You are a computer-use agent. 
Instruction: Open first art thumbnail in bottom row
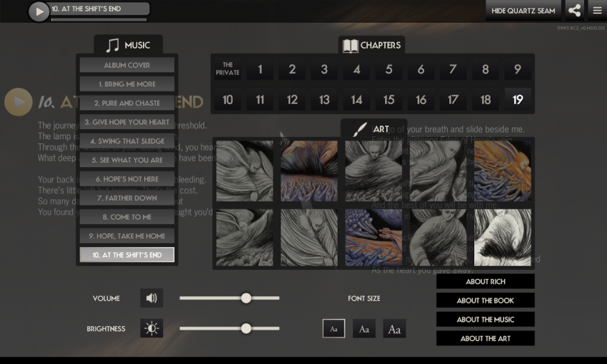coord(245,238)
